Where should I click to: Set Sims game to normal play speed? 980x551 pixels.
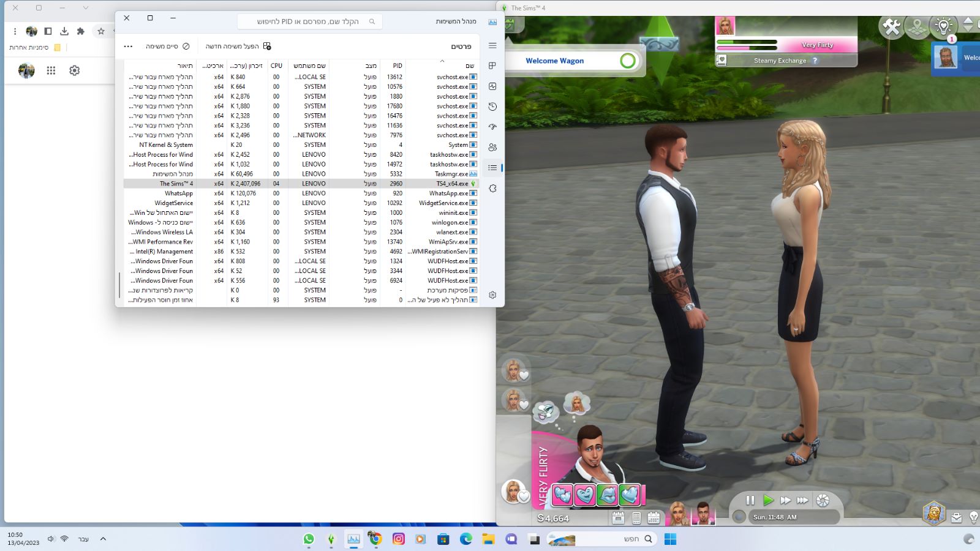coord(768,500)
